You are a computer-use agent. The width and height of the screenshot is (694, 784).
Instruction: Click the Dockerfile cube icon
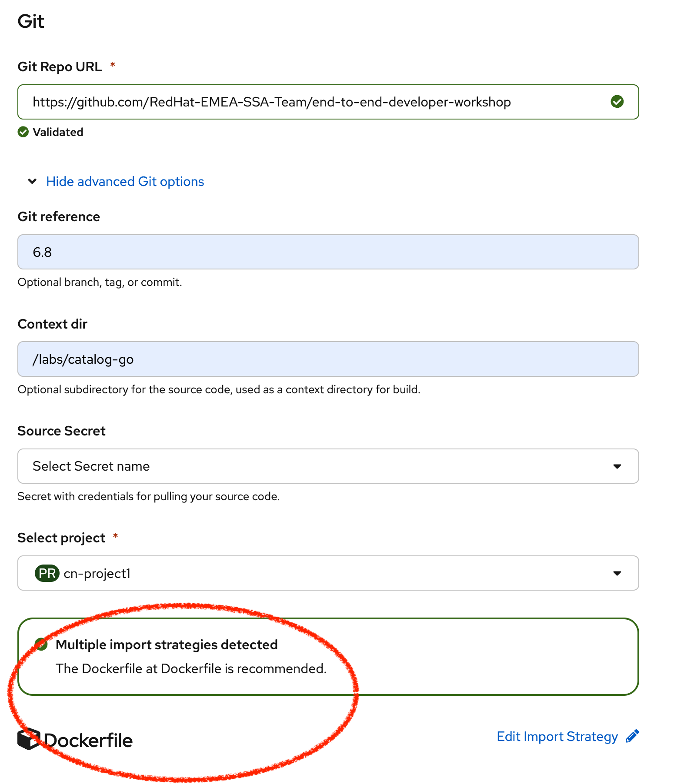29,739
